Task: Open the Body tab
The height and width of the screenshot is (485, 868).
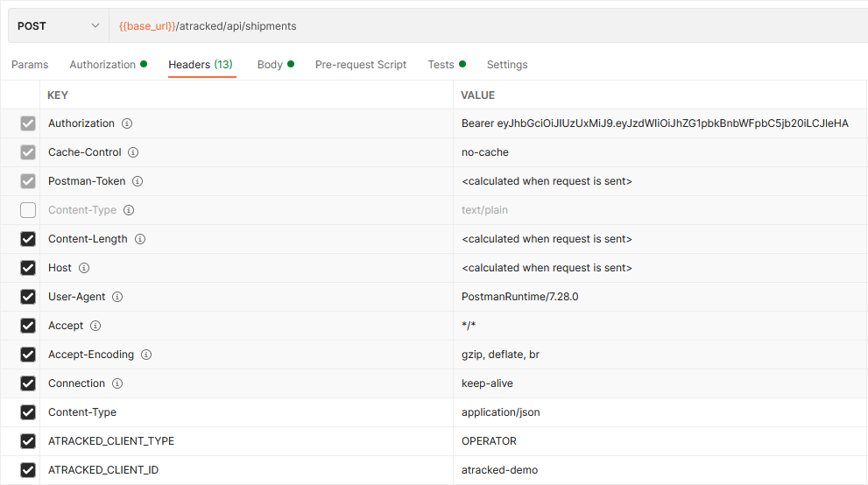Action: tap(275, 65)
